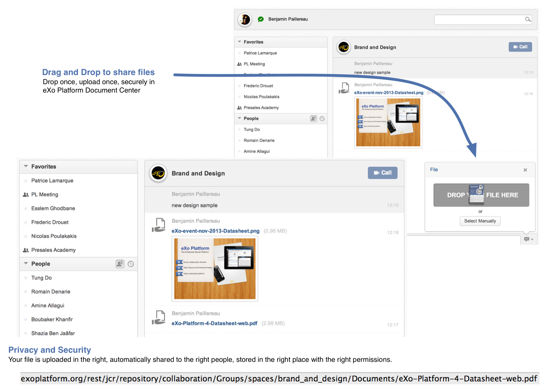Click the star beside Esslem Ghodbane
Viewport: 549px width, 392px height.
(26, 208)
